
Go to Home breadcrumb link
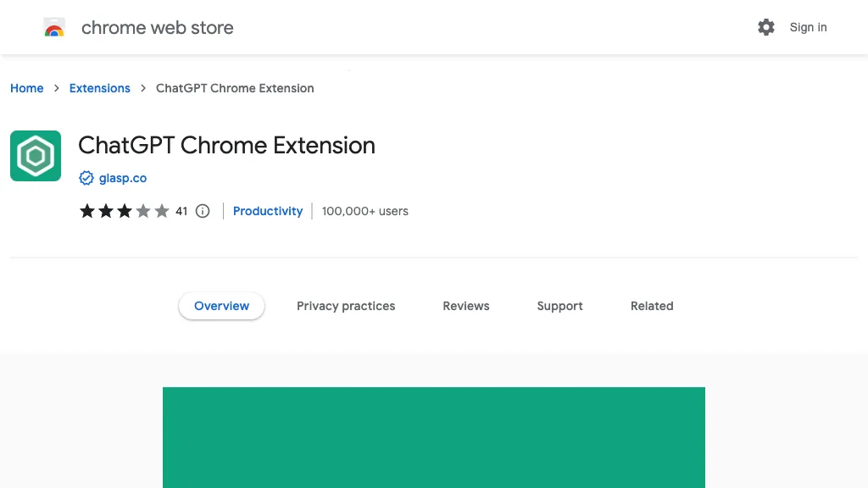pyautogui.click(x=27, y=88)
